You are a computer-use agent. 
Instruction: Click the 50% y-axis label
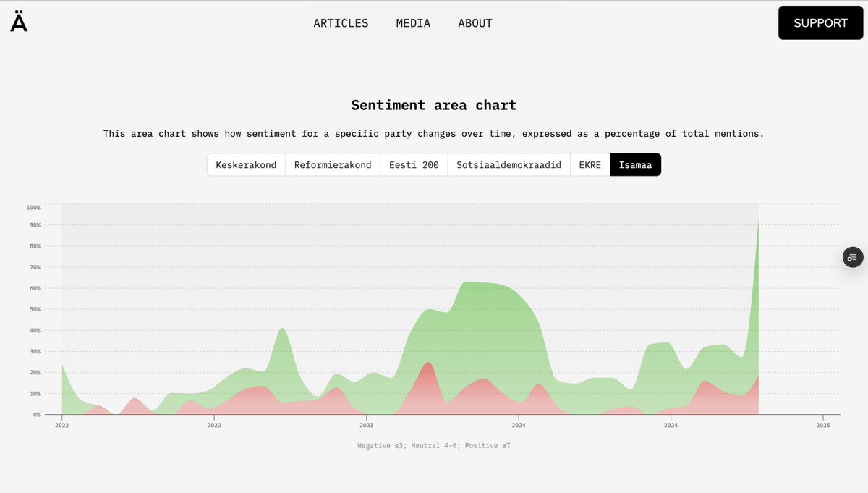(x=35, y=309)
